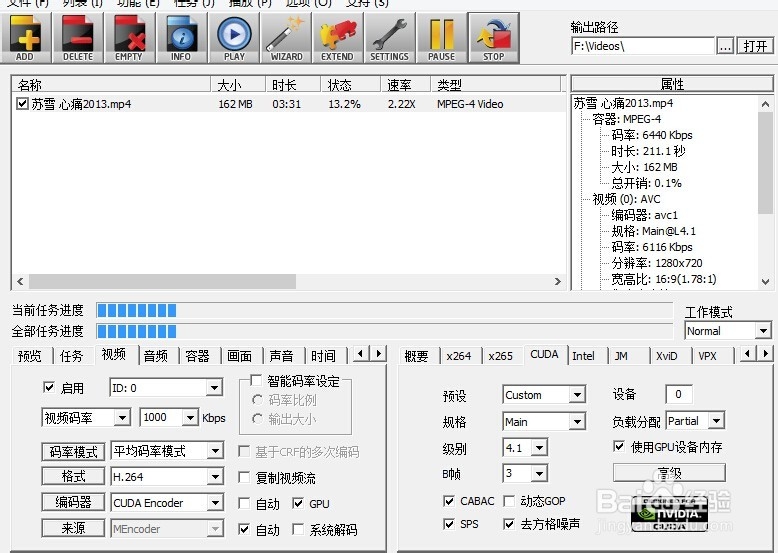Check the 系统解码 checkbox
This screenshot has height=553, width=778.
pos(298,529)
